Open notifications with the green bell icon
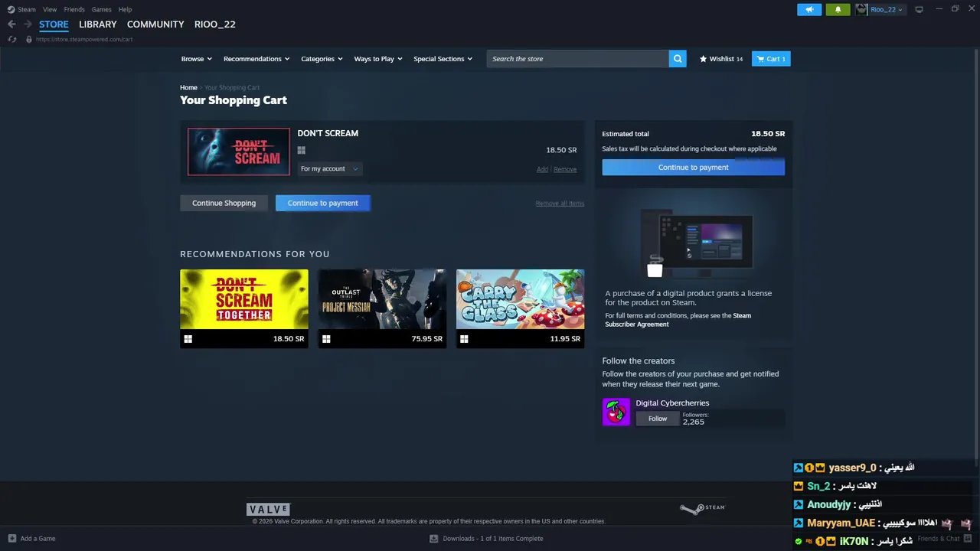 tap(838, 9)
